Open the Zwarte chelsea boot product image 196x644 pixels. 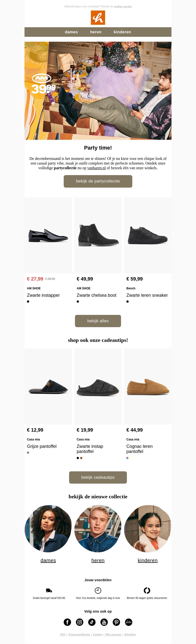click(x=98, y=235)
